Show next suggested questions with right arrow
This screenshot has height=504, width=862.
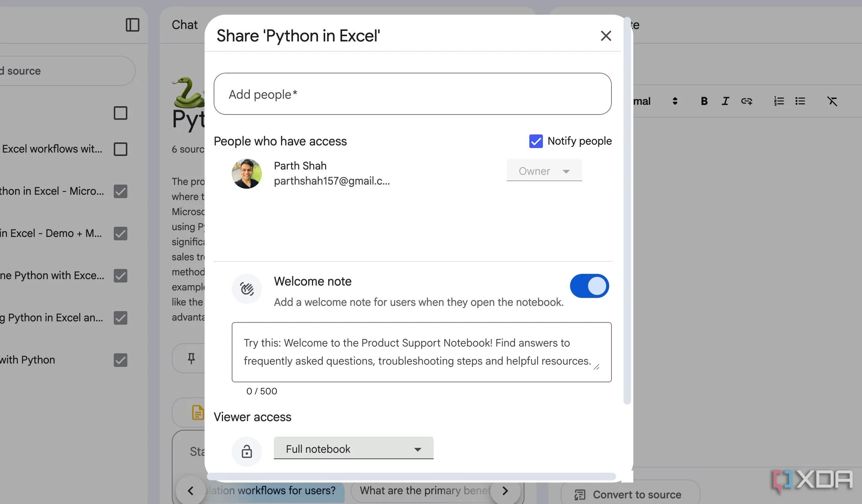505,490
